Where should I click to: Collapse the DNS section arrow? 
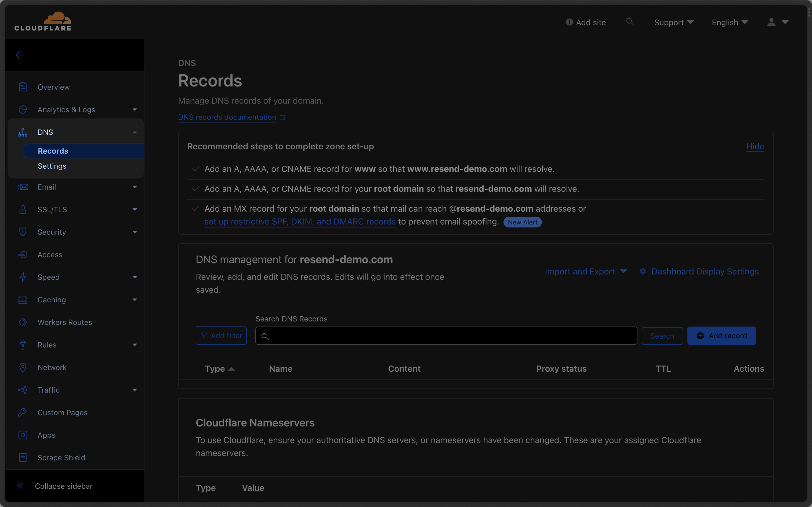coord(135,132)
